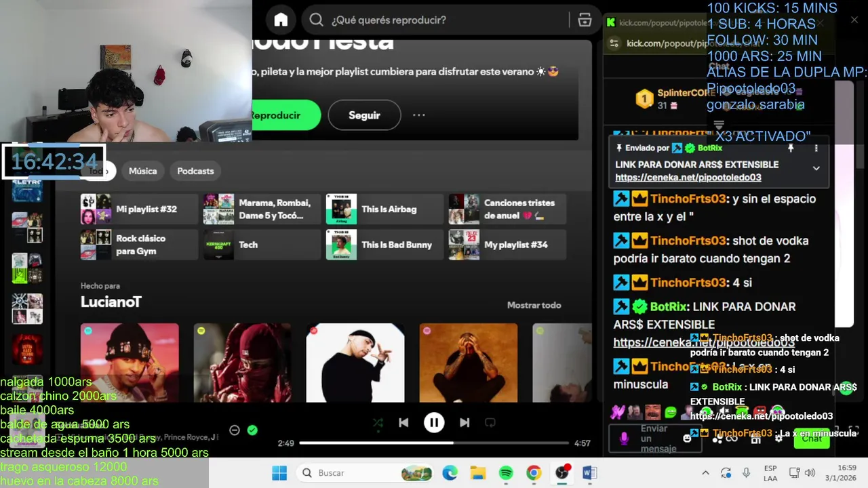Click the BotRix username in chat
Viewport: 868px width, 488px height.
point(669,306)
